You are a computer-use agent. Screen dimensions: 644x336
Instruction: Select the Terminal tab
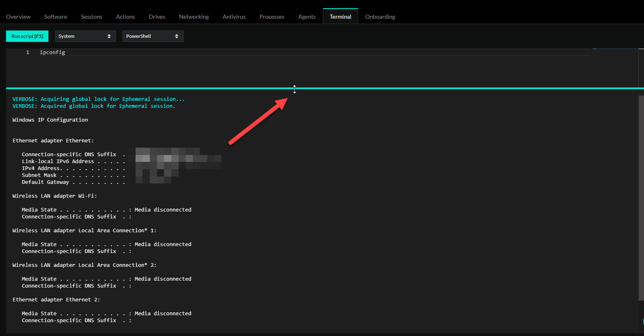pos(340,17)
